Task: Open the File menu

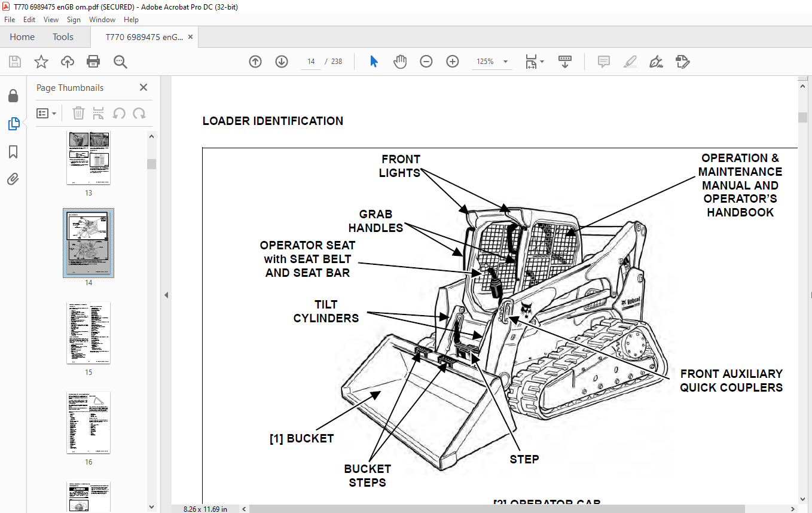Action: pyautogui.click(x=9, y=20)
